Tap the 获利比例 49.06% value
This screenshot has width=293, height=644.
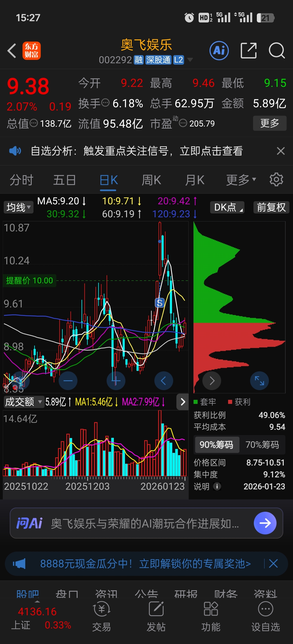[272, 415]
